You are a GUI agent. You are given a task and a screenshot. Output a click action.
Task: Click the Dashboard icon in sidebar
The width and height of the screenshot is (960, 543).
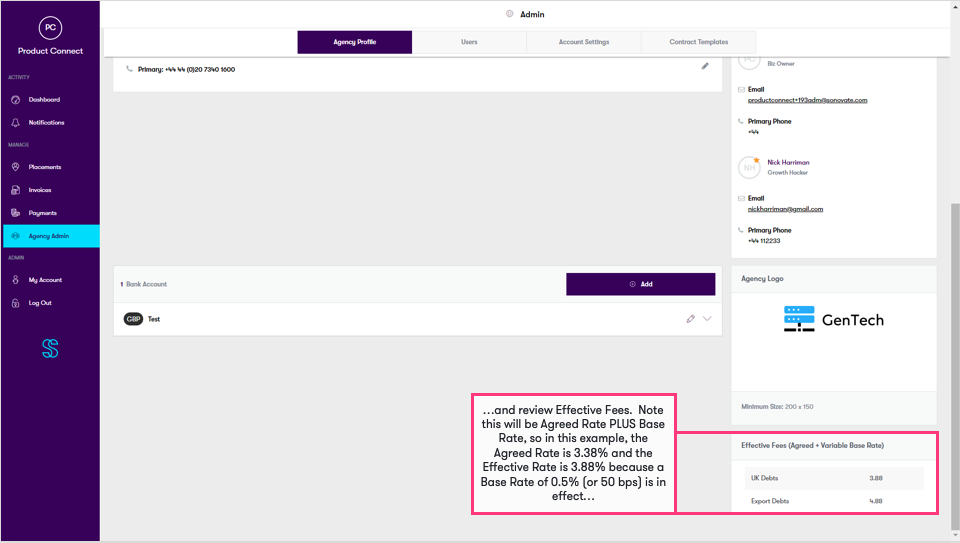pyautogui.click(x=15, y=100)
